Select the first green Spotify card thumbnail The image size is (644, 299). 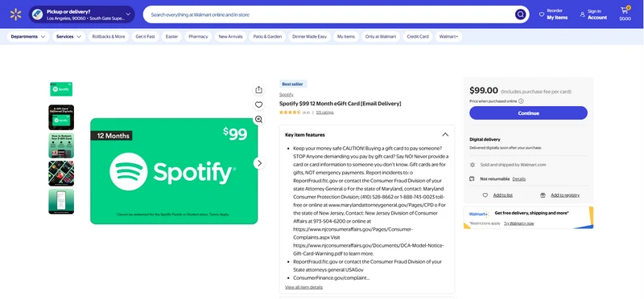click(61, 89)
